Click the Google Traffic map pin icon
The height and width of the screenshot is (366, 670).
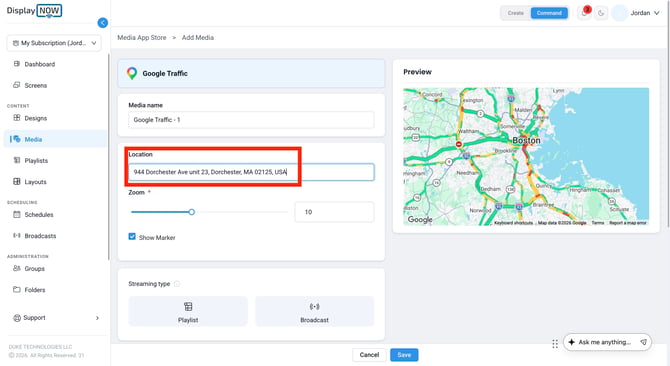132,73
